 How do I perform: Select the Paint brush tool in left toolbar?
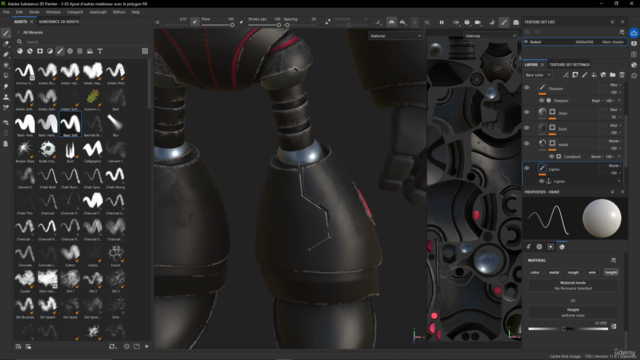pos(6,33)
